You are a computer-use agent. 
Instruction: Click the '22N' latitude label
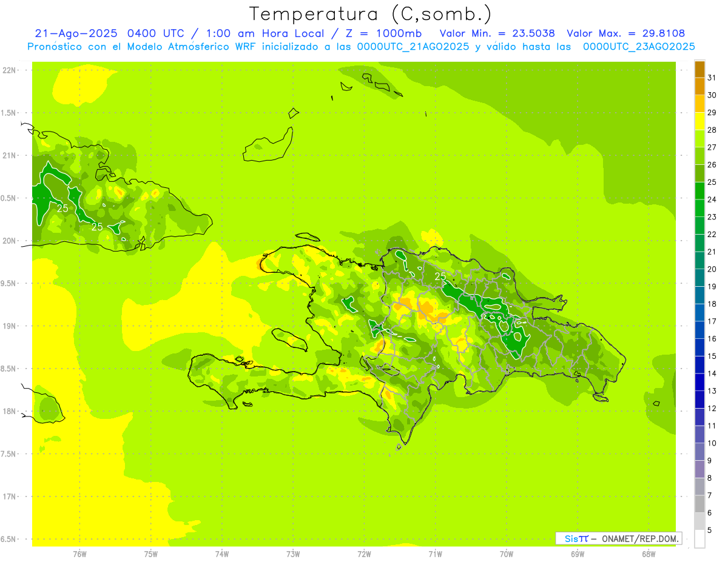9,70
